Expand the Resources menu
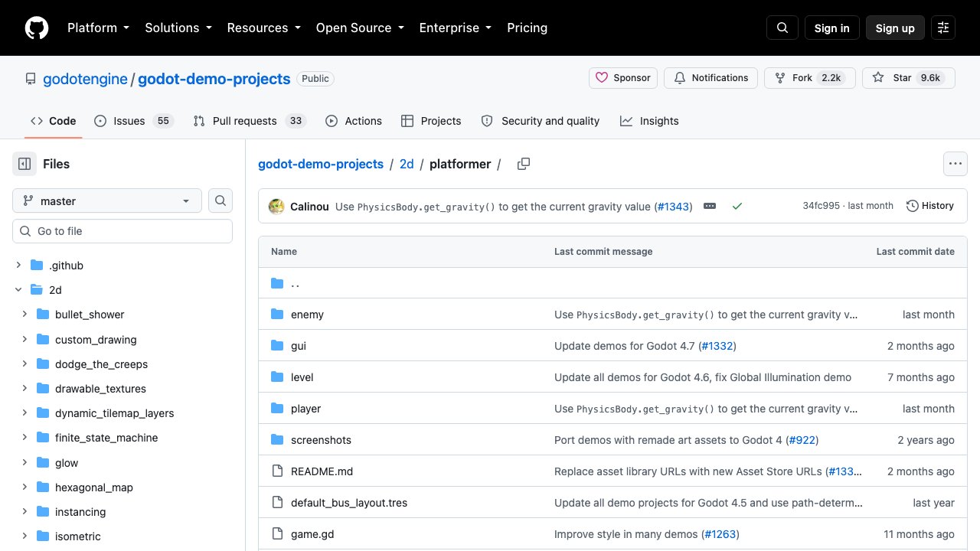The width and height of the screenshot is (980, 551). pyautogui.click(x=265, y=28)
